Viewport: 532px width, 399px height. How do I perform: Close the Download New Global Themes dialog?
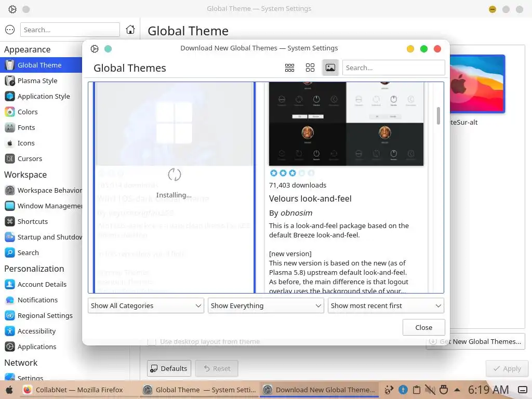424,327
